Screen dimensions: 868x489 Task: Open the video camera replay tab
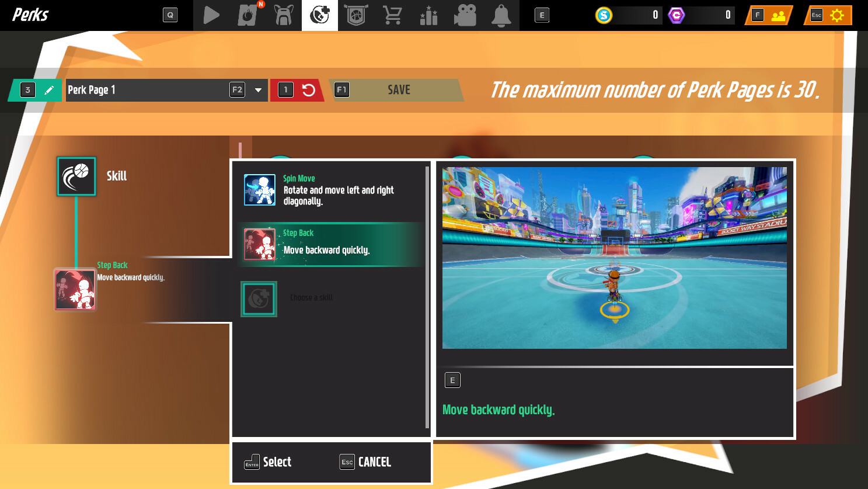click(x=465, y=15)
